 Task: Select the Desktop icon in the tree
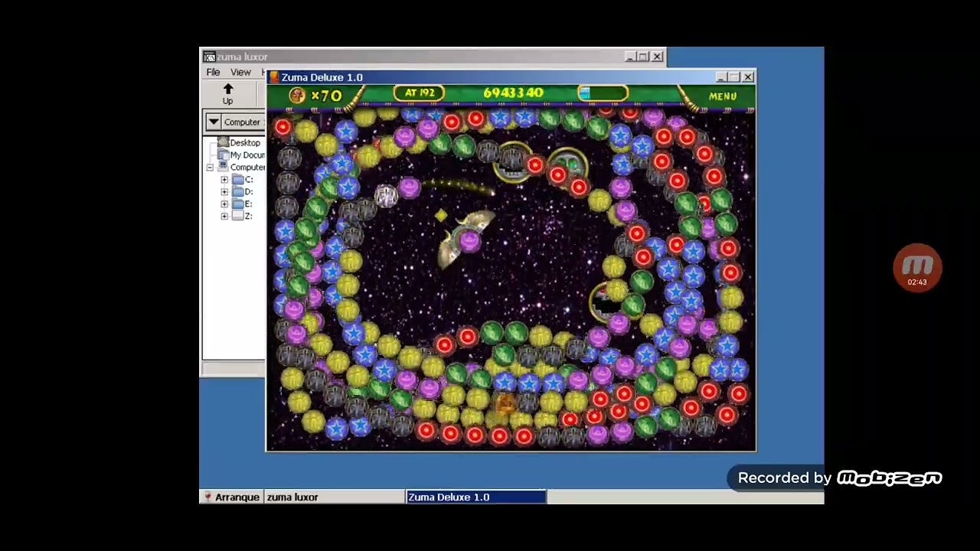(223, 142)
